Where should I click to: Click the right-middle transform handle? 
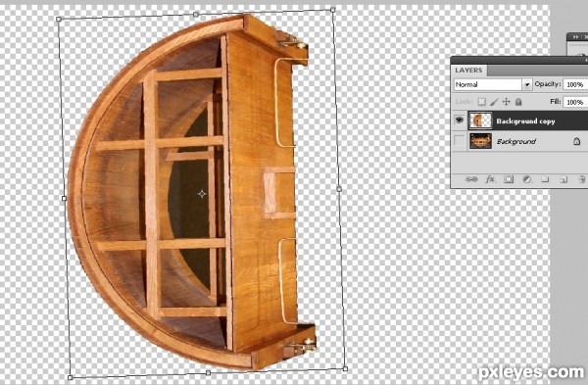339,189
